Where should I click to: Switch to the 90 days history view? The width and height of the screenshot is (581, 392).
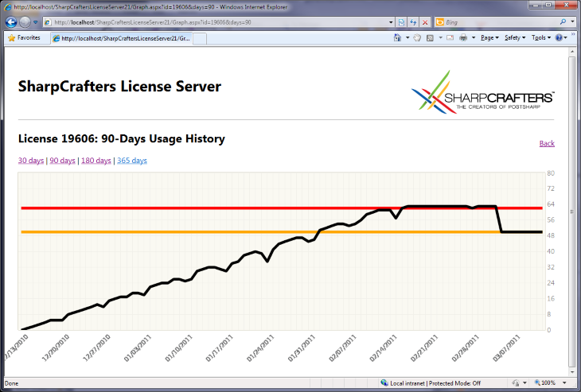62,161
